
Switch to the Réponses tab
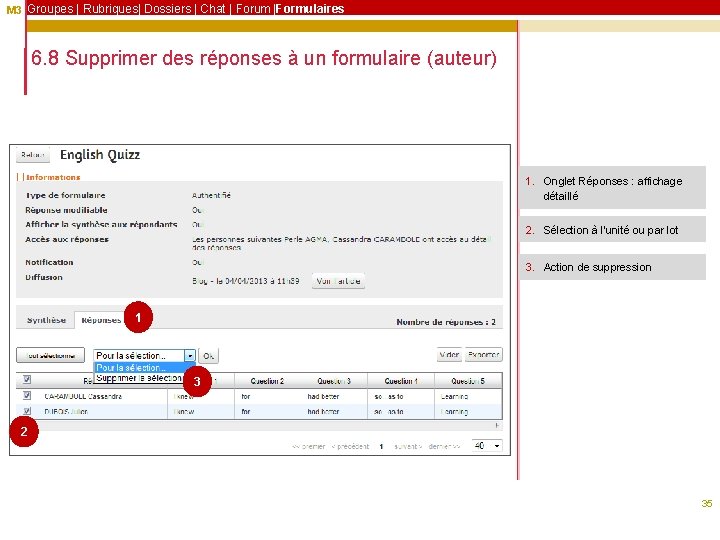(x=101, y=320)
